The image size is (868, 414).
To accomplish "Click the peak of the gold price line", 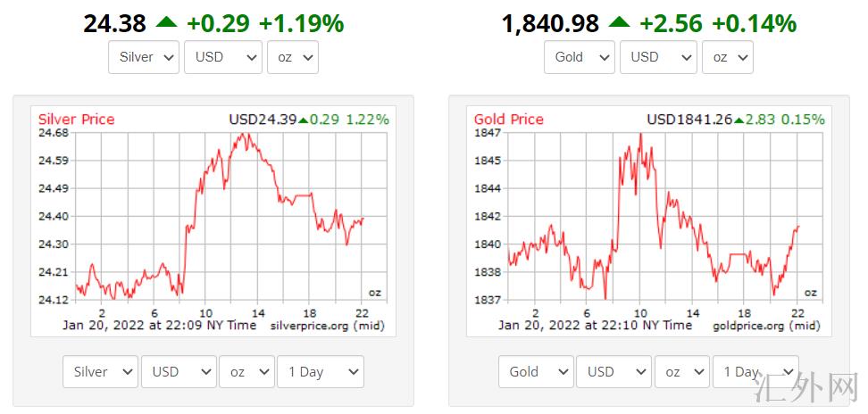I will pyautogui.click(x=640, y=134).
